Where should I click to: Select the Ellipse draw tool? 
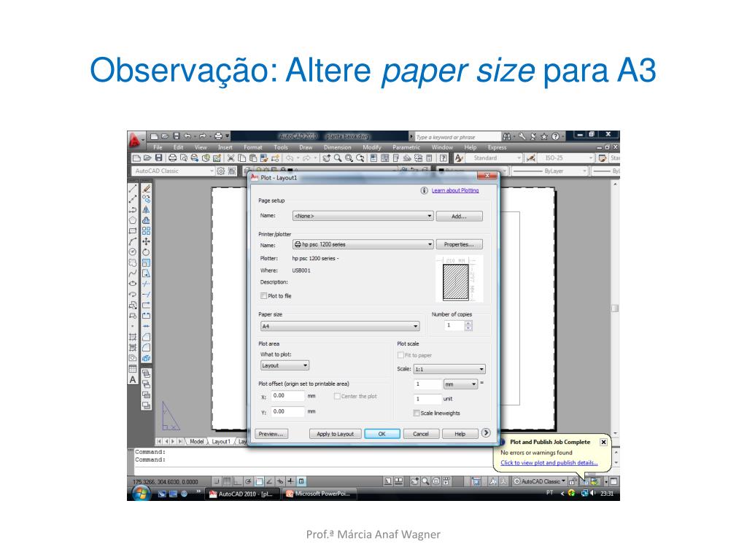tap(133, 284)
